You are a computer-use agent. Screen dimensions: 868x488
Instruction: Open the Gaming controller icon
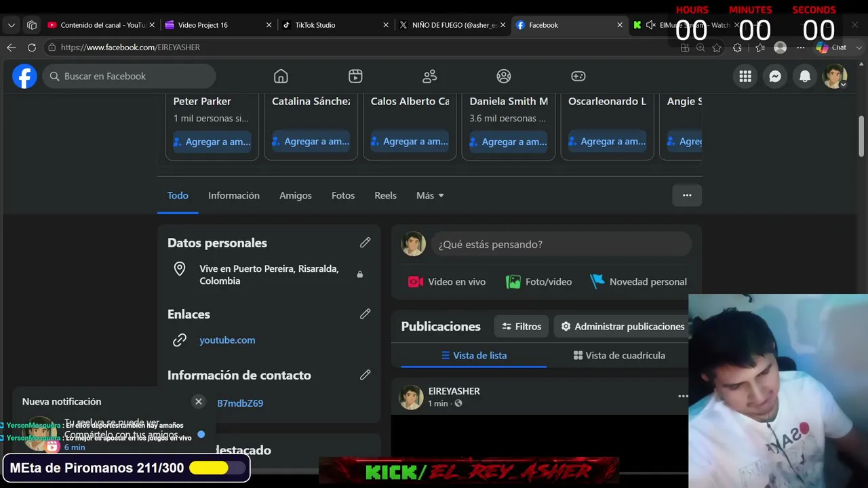(578, 76)
